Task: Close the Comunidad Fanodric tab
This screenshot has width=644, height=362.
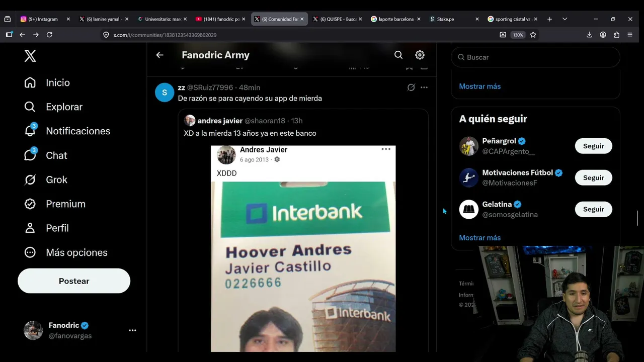Action: point(302,19)
